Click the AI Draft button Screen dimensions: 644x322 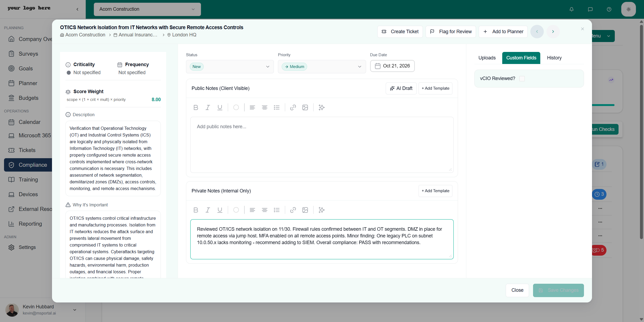pos(401,88)
